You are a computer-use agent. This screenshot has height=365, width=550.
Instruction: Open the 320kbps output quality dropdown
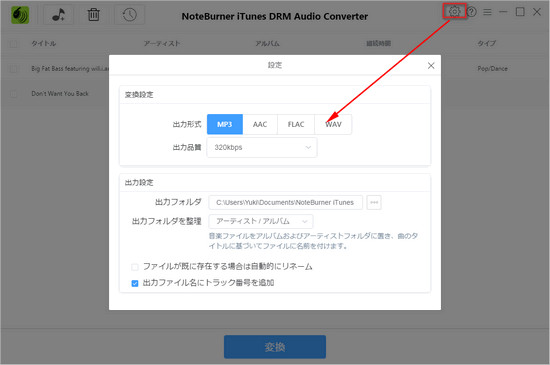[262, 147]
